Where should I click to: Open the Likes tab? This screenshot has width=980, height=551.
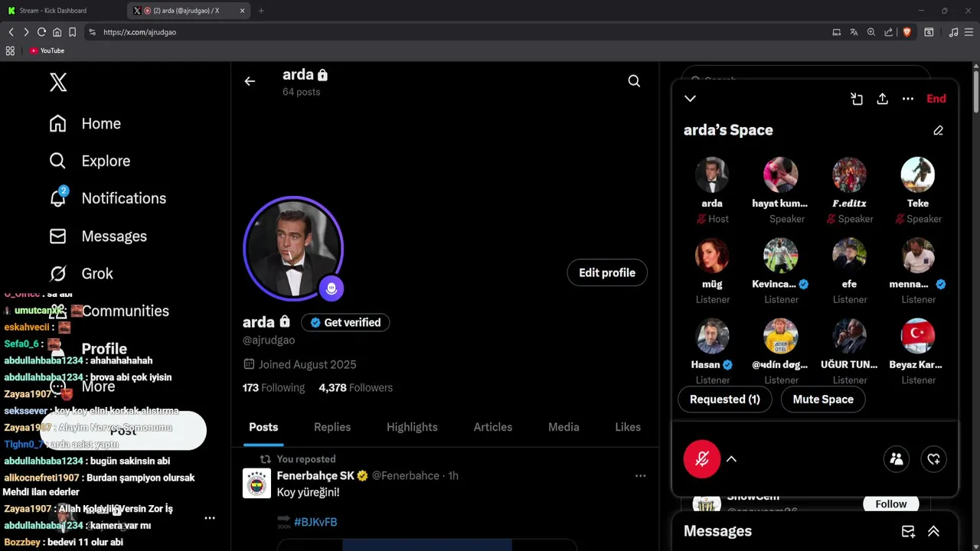pos(628,427)
